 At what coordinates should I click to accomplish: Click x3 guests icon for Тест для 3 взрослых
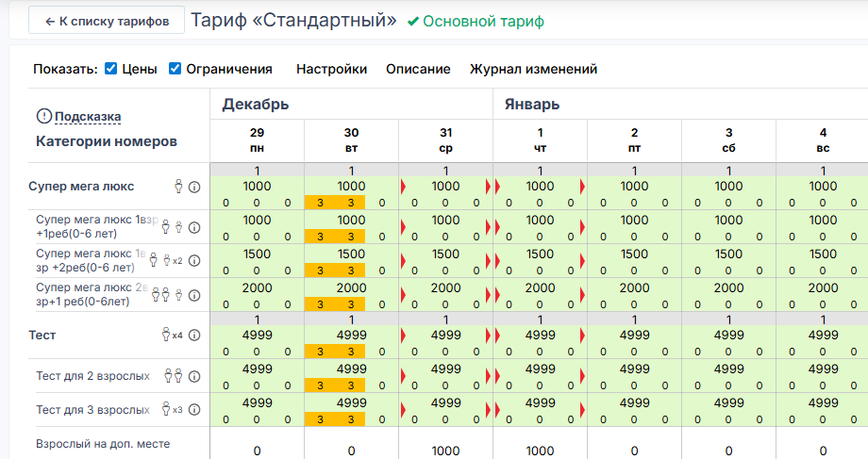tap(172, 410)
